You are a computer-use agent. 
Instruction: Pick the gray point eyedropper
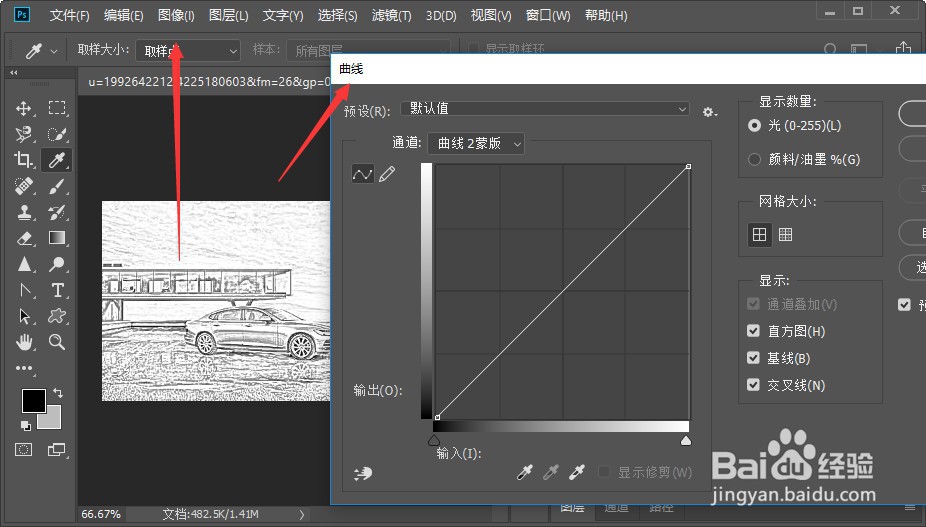pyautogui.click(x=550, y=472)
